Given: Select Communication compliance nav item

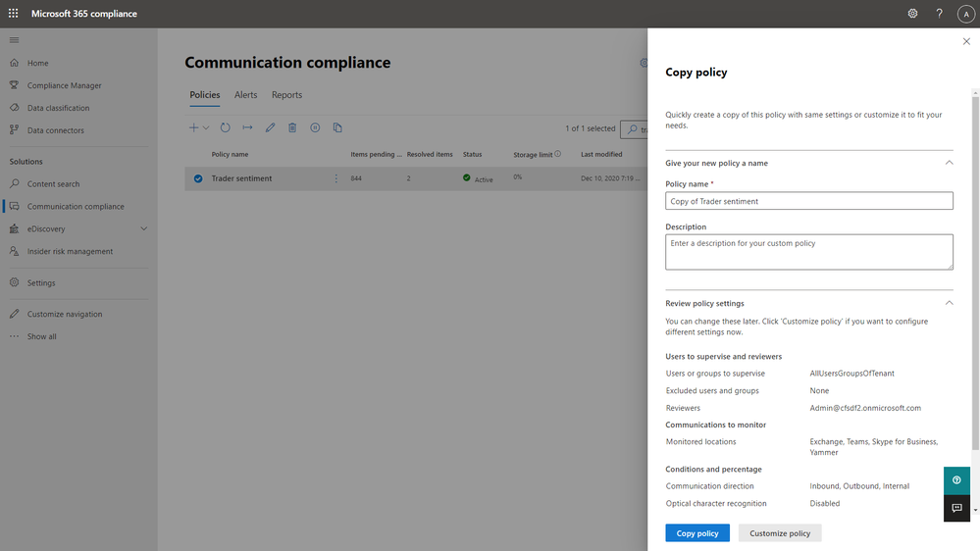Looking at the screenshot, I should coord(76,207).
